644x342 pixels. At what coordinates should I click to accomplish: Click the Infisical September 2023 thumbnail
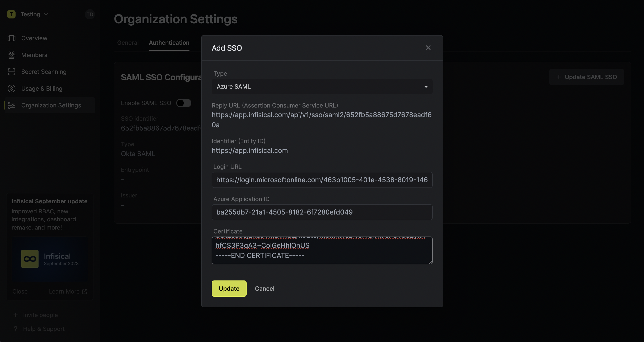pos(50,259)
